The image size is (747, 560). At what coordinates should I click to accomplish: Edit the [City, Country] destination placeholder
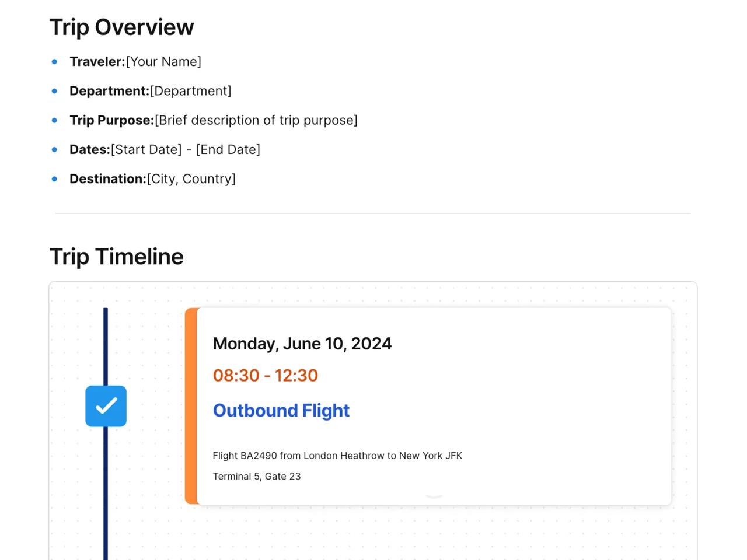191,179
